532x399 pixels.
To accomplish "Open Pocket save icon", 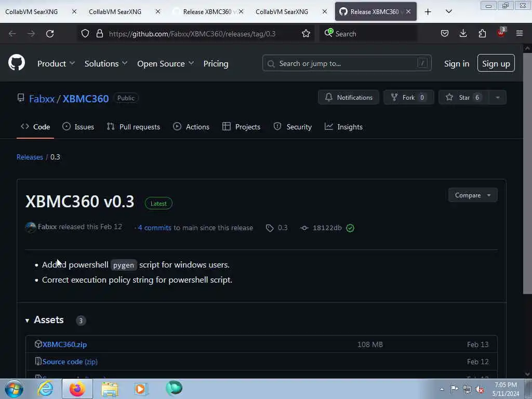I will coord(445,34).
